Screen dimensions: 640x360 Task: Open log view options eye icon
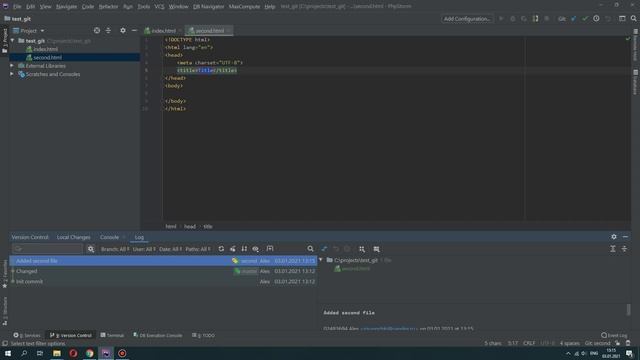click(256, 249)
